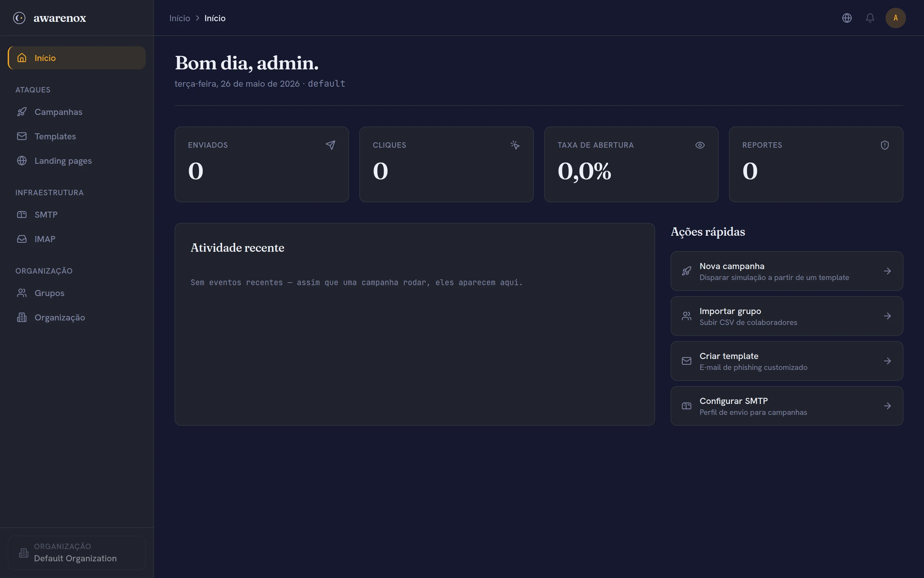Click the home icon beside Início
Screen dimensions: 924x578
(x=22, y=58)
